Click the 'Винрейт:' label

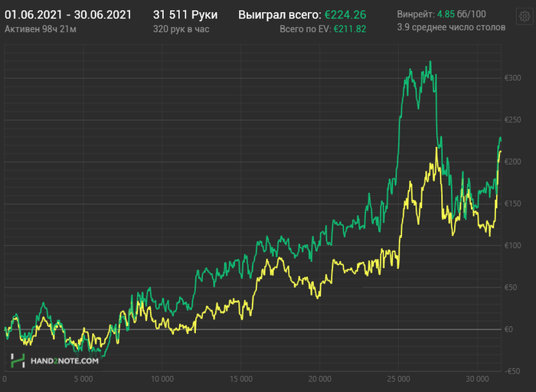point(416,14)
